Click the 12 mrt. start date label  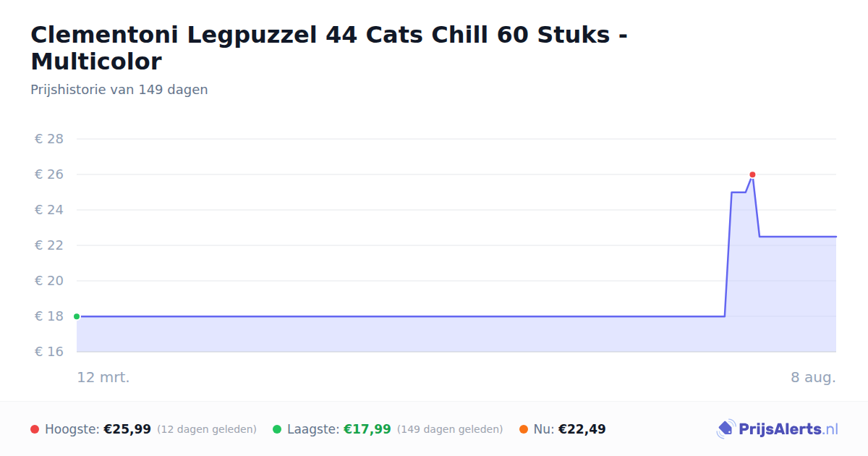(103, 377)
